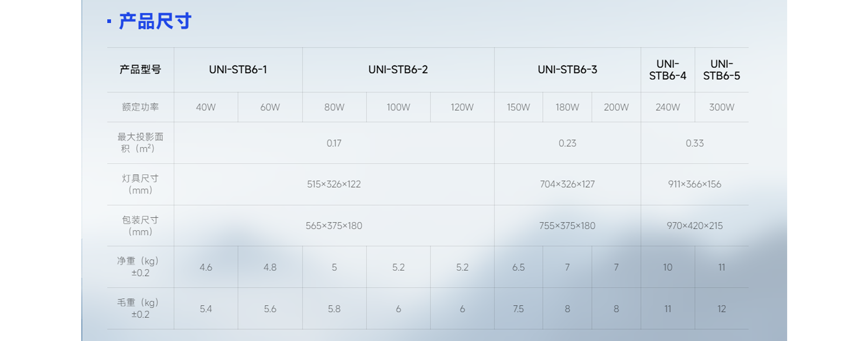Viewport: 868px width, 341px height.
Task: Select the UNI-STB6-3 model header
Action: pos(567,70)
